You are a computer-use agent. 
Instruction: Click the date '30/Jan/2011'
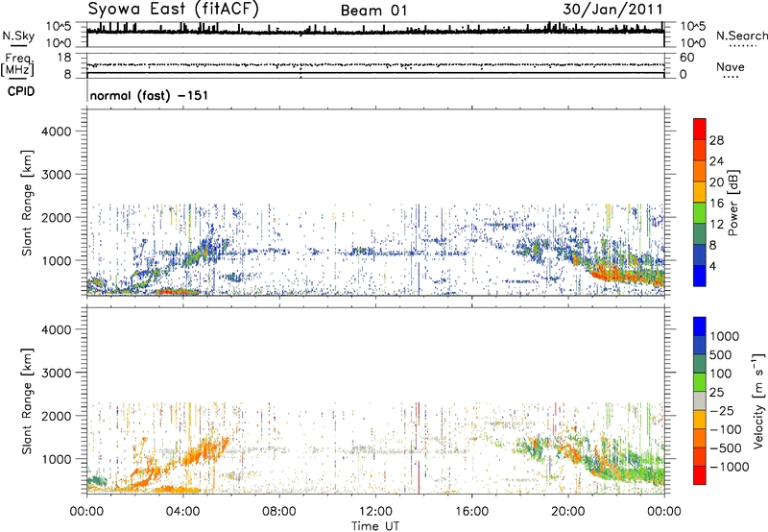coord(612,10)
